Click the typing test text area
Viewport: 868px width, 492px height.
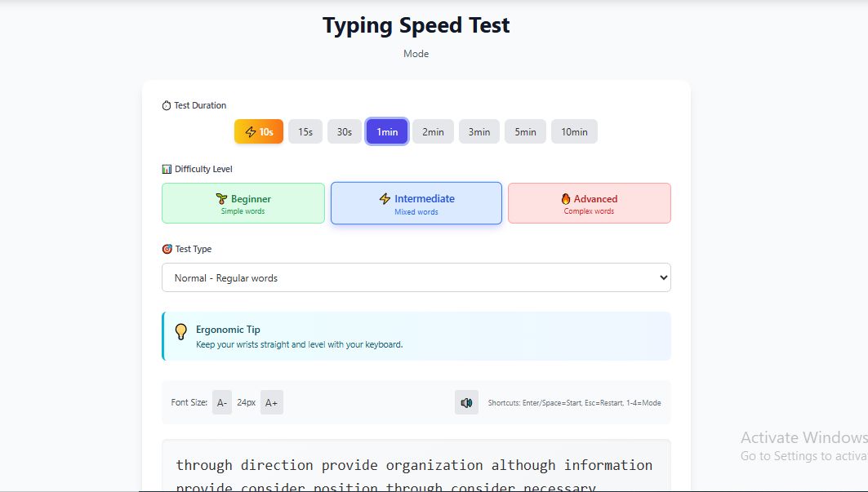416,469
